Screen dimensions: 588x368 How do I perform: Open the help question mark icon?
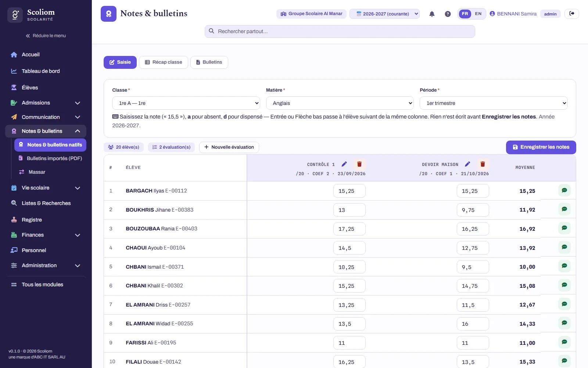[x=448, y=14]
